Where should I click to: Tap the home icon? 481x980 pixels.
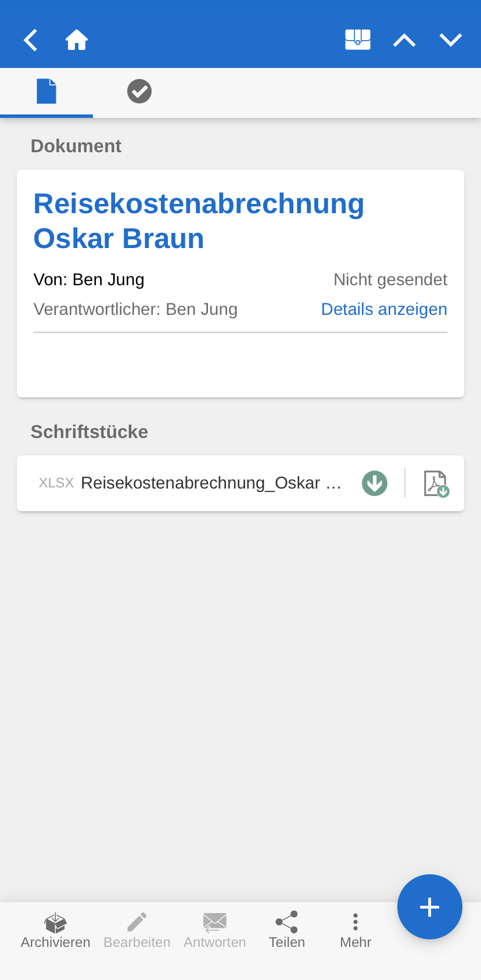click(77, 40)
